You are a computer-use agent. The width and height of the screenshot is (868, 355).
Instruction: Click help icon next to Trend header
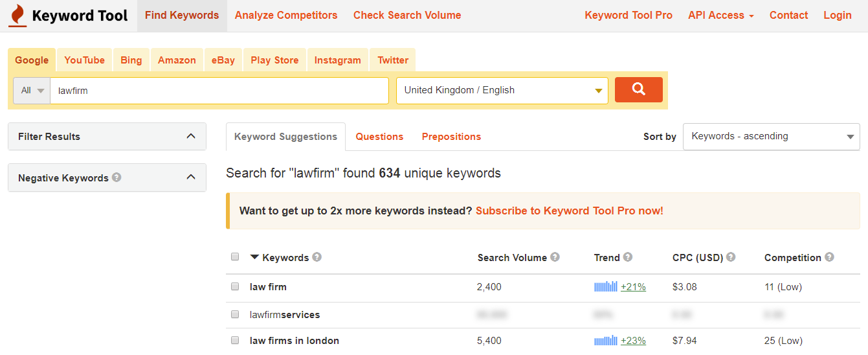(x=628, y=257)
